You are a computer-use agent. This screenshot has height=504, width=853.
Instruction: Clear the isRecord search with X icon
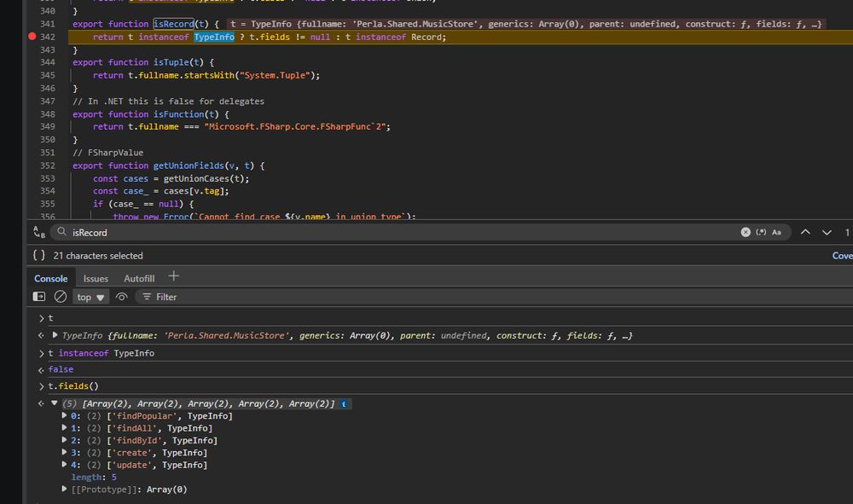746,232
